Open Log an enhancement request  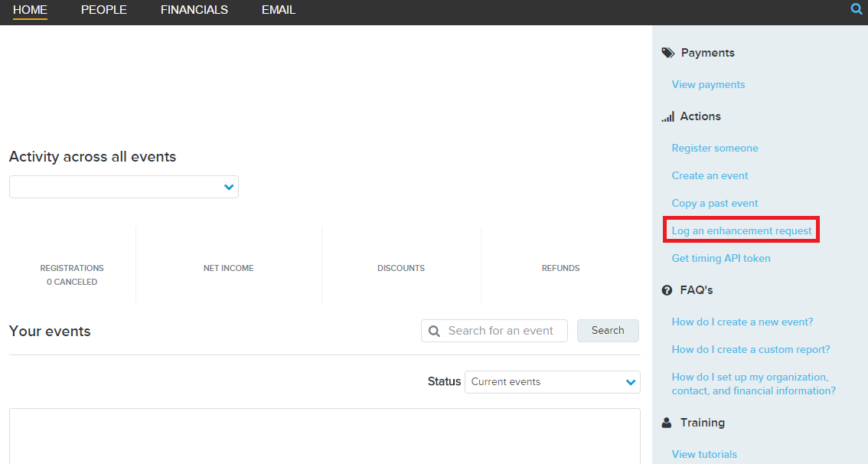(x=739, y=230)
